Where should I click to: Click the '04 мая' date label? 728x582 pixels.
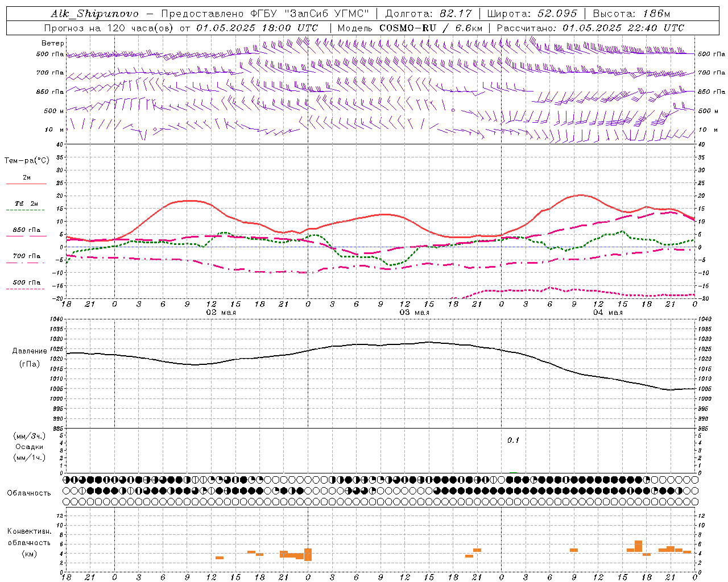tap(608, 313)
